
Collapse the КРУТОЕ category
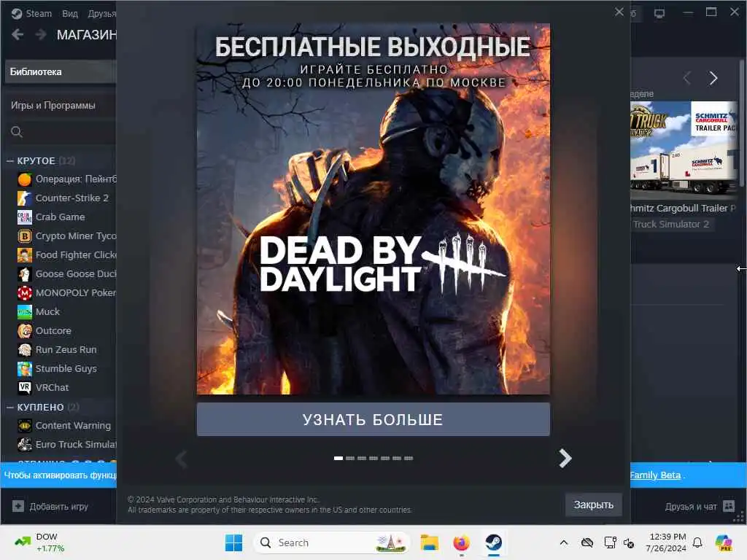coord(10,161)
